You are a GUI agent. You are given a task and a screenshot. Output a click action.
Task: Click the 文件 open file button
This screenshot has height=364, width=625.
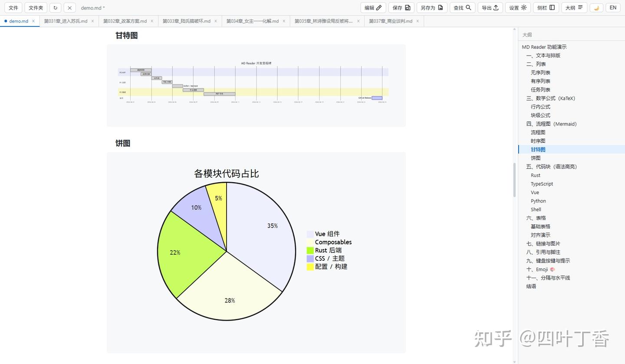click(x=13, y=7)
